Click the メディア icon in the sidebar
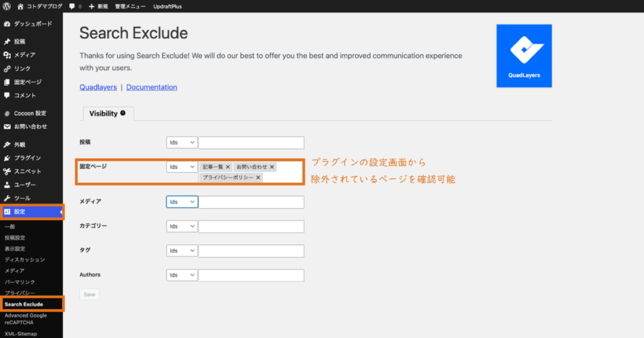Viewport: 644px width, 338px height. pos(7,55)
